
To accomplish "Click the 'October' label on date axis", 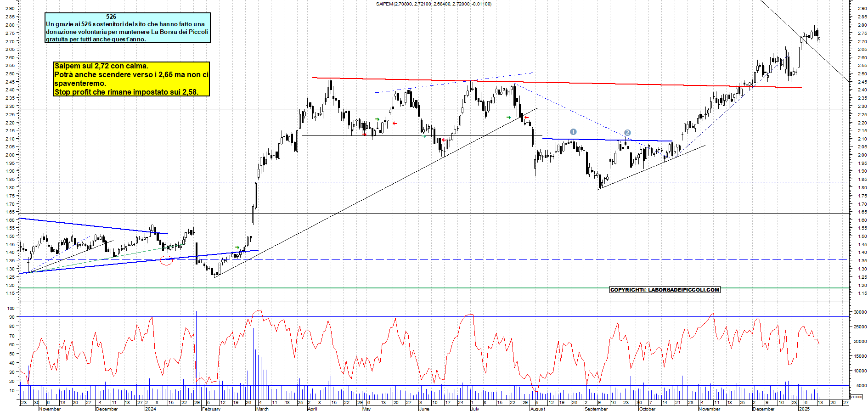I will pos(648,409).
